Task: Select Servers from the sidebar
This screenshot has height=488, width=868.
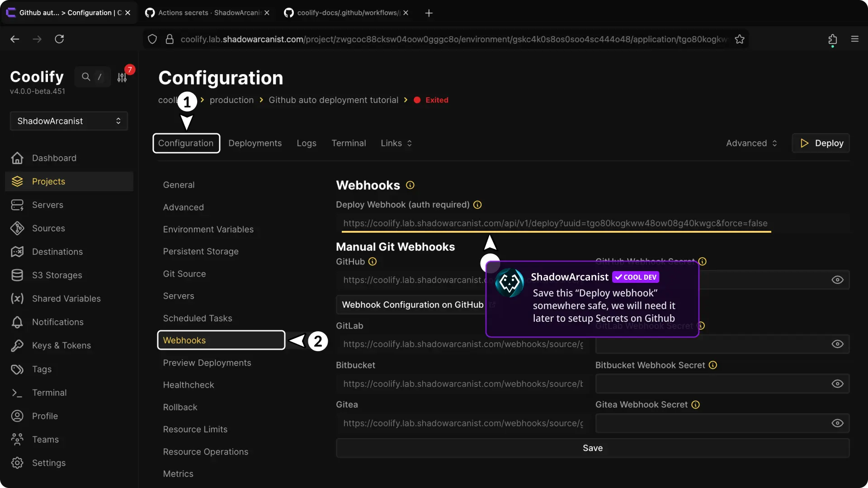Action: click(x=47, y=205)
